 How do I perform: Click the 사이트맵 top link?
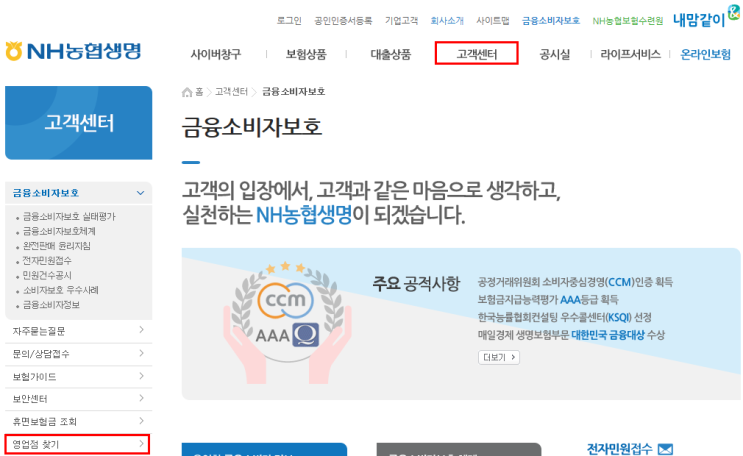click(493, 21)
